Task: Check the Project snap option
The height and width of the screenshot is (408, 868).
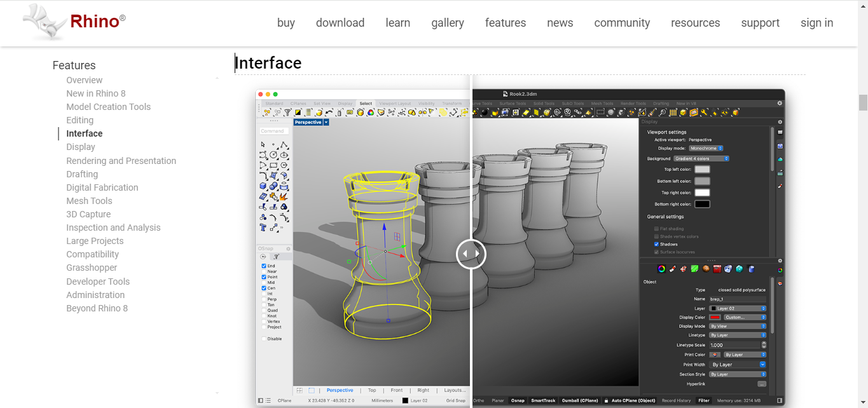Action: (x=264, y=327)
